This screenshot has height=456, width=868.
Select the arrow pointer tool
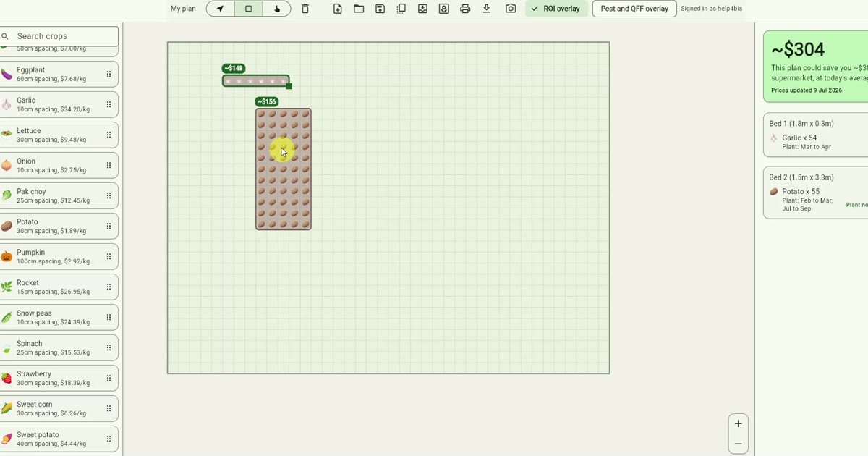pyautogui.click(x=220, y=9)
